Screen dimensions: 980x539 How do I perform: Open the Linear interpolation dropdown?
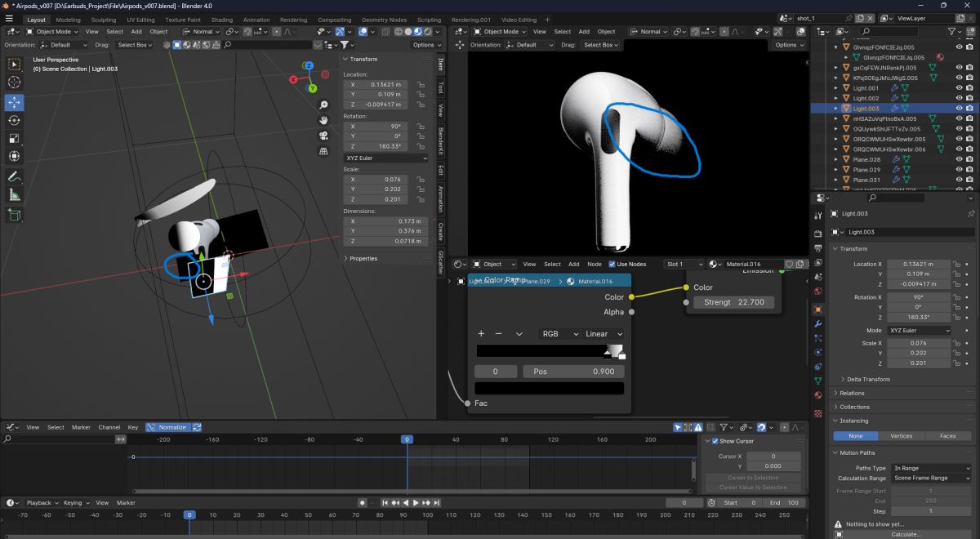coord(604,334)
